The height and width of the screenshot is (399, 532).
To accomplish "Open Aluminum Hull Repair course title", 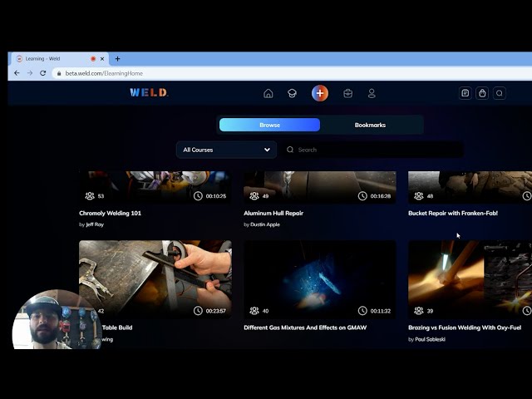I will [273, 213].
